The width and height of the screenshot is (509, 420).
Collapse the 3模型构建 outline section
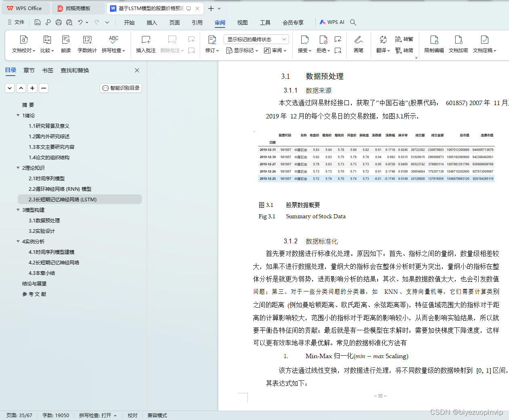tap(18, 210)
